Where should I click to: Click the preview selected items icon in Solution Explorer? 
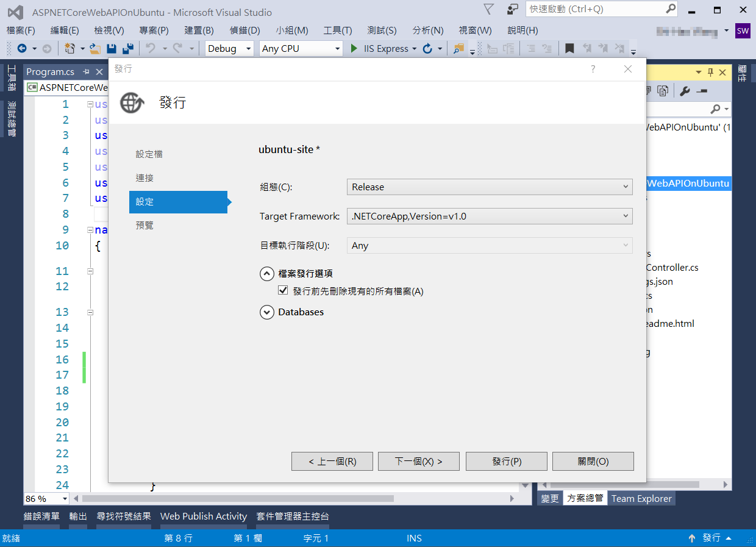pos(702,91)
